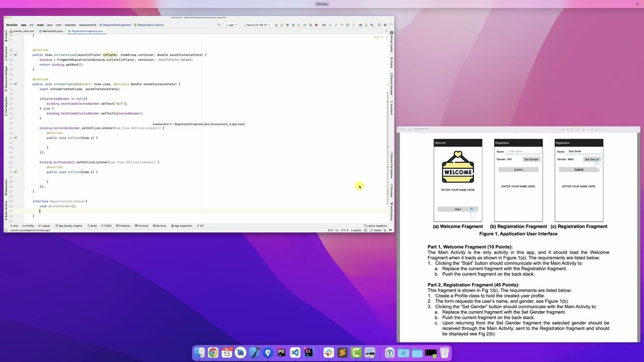
Task: Switch to the MainActivity.java tab
Action: coord(52,31)
